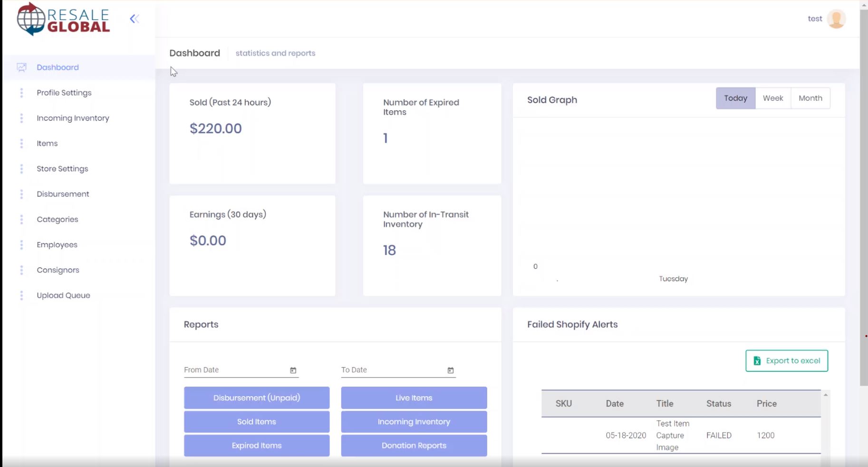Go to Consignors in the sidebar
This screenshot has height=467, width=868.
coord(58,270)
